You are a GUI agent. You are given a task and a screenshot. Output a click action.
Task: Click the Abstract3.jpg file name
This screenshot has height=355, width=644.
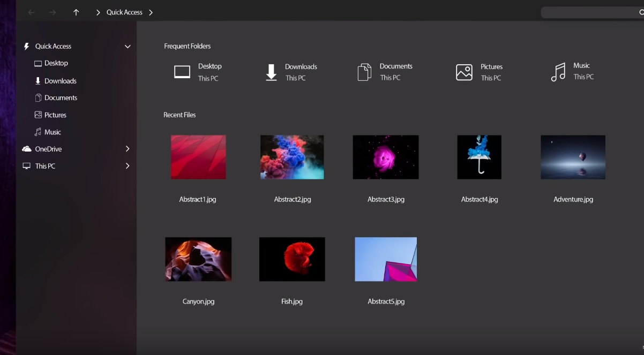tap(386, 199)
